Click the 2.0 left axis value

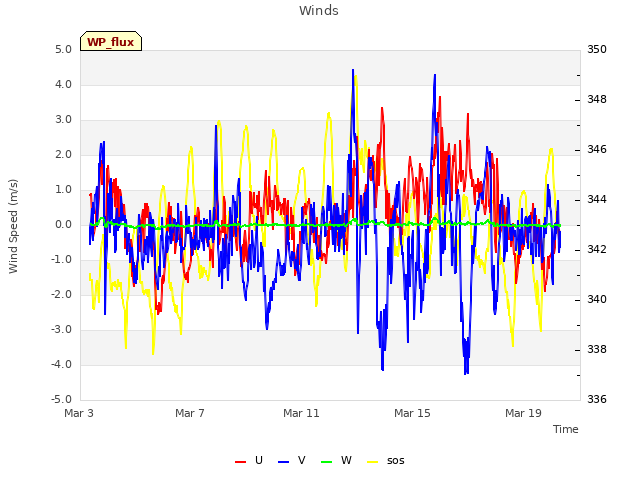coord(63,155)
